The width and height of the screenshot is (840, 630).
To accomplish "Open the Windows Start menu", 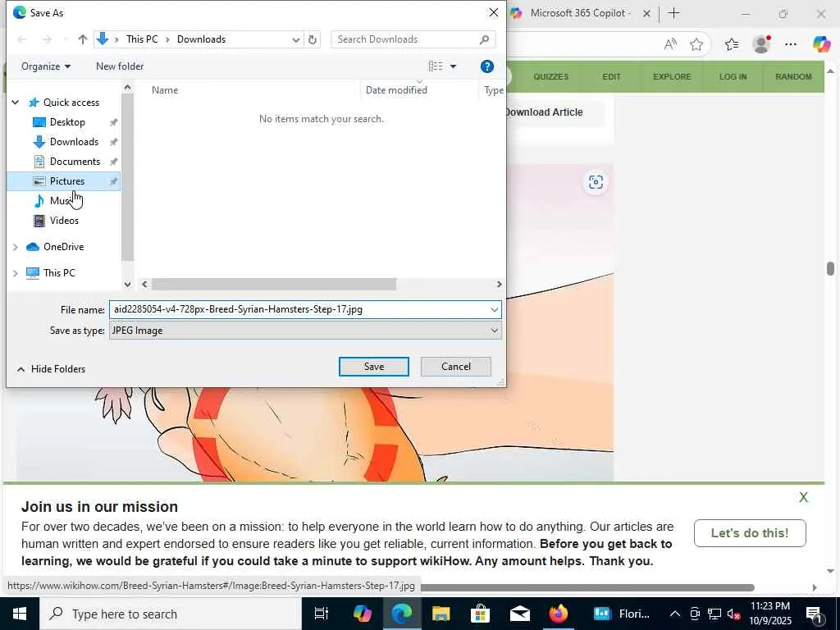I will click(20, 614).
